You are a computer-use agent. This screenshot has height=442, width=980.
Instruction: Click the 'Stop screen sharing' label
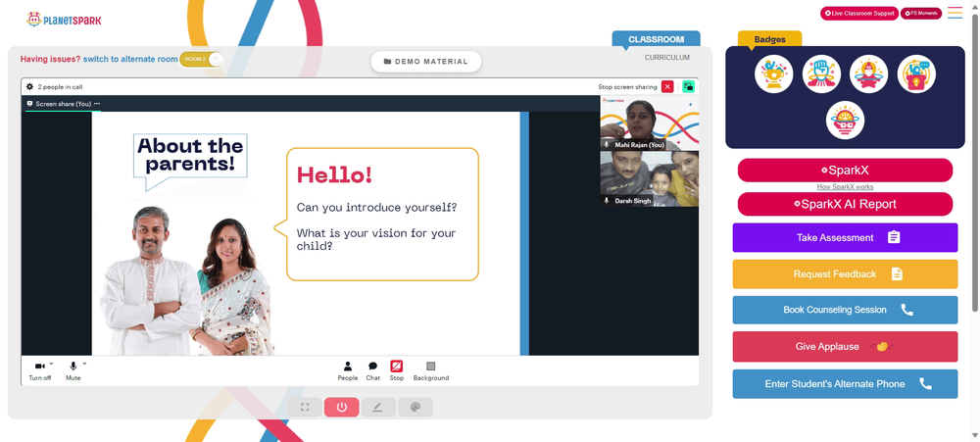click(x=627, y=87)
